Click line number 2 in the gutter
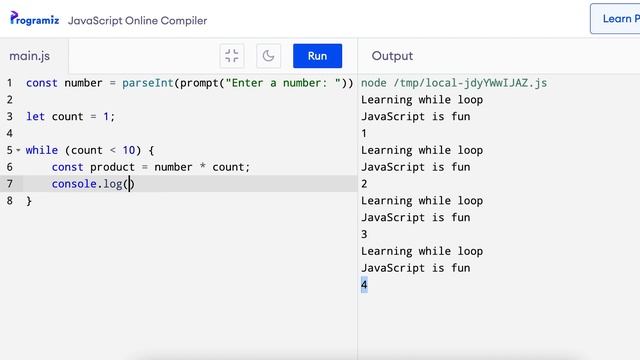 tap(10, 100)
